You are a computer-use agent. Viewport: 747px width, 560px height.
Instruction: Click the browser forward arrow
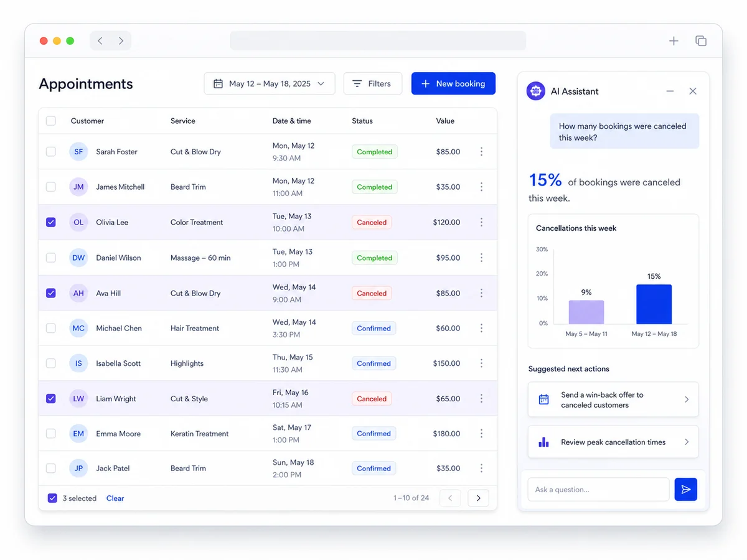(121, 41)
